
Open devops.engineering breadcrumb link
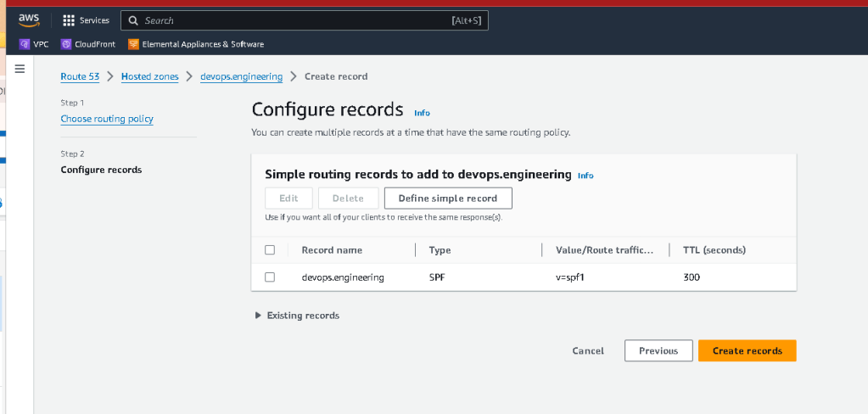241,76
